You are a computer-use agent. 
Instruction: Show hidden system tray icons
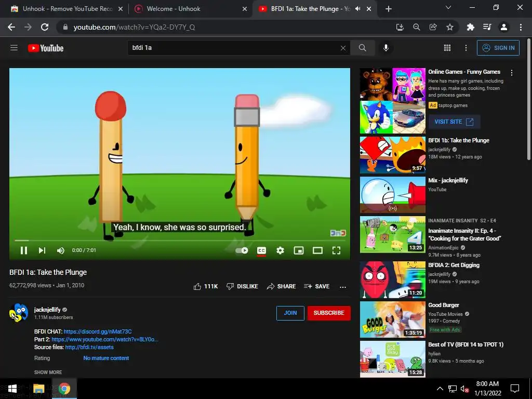pos(440,389)
